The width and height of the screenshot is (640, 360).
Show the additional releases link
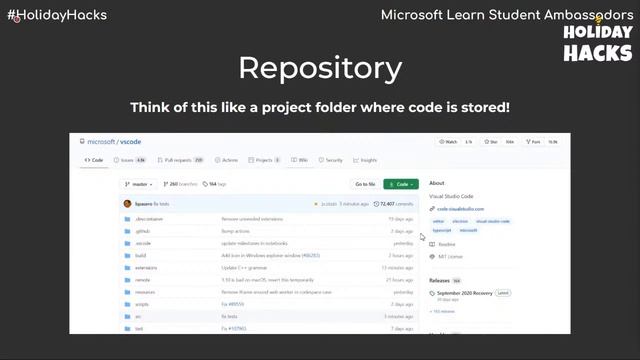(442, 311)
